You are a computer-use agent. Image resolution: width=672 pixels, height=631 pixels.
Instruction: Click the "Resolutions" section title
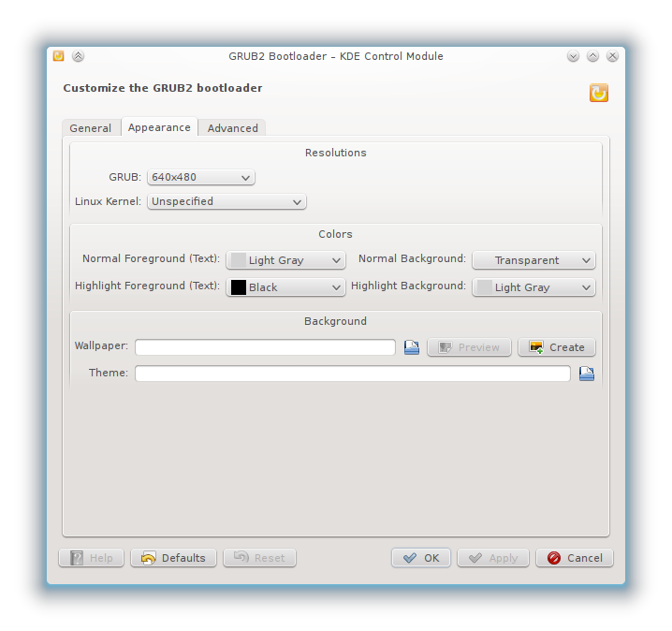[336, 153]
